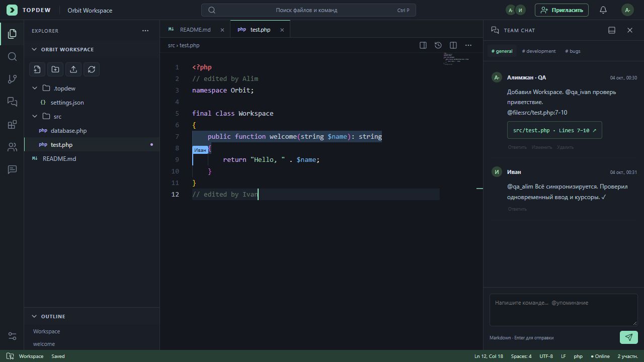Click the php language mode in status bar
644x362 pixels.
[x=578, y=356]
